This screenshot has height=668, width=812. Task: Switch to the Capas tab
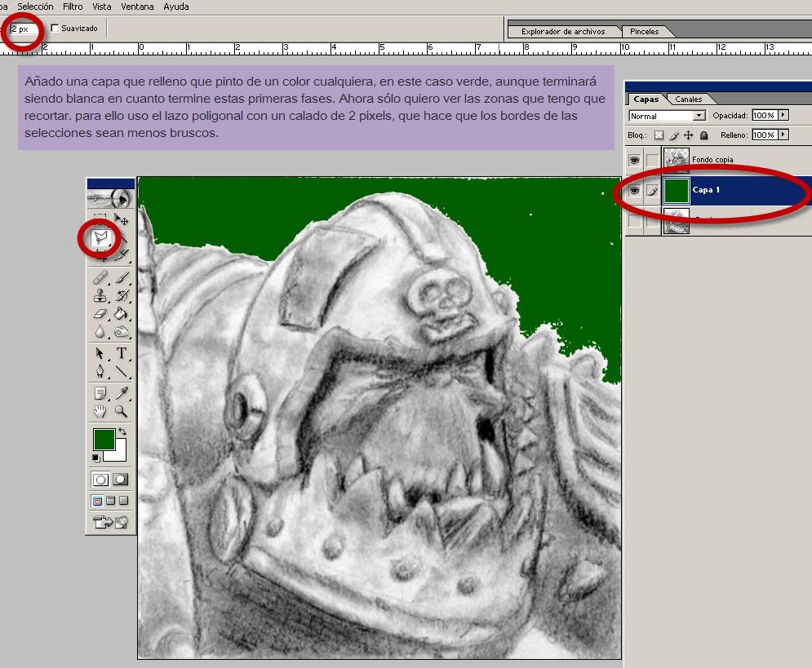coord(646,99)
